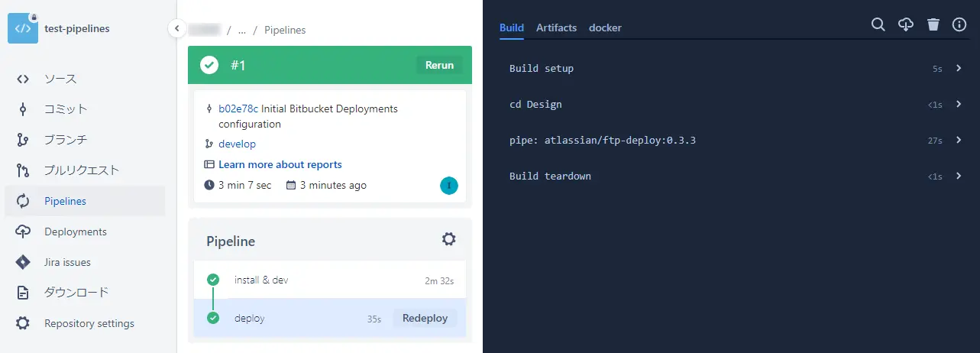Click the clock icon beside 3 min 7 sec
This screenshot has height=353, width=980.
[x=209, y=185]
